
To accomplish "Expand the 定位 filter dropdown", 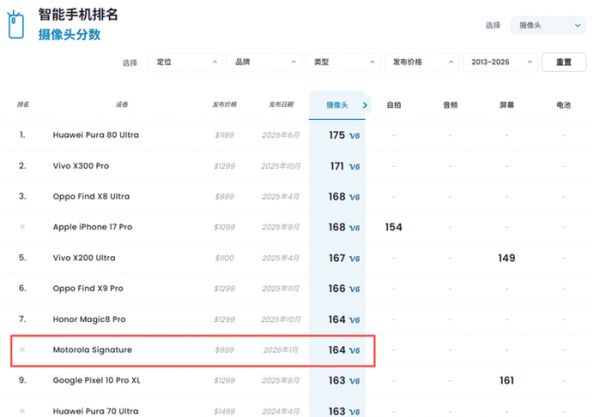I will [187, 62].
